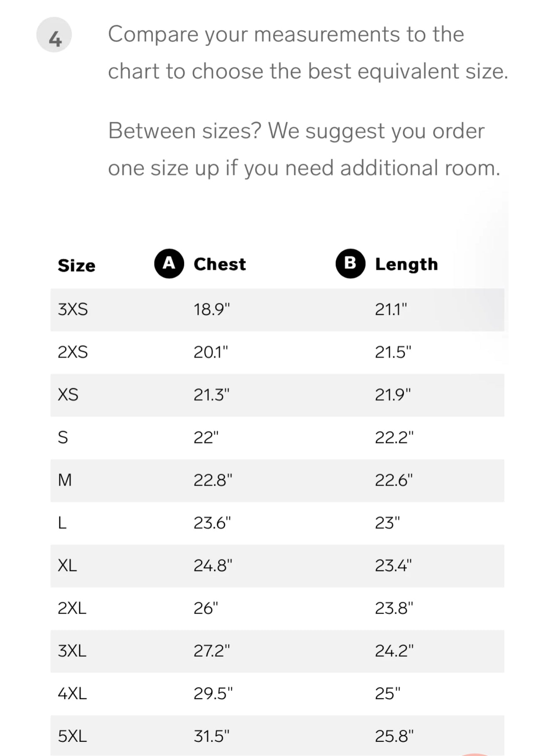Image resolution: width=536 pixels, height=756 pixels.
Task: Click the Size column header
Action: pos(76,265)
